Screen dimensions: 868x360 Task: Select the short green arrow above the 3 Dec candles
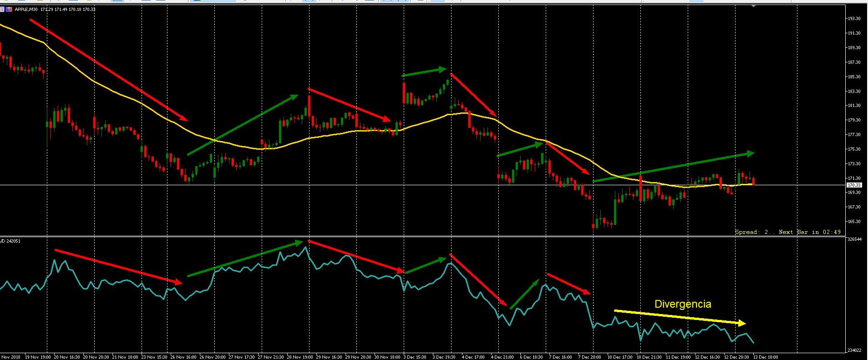pyautogui.click(x=423, y=72)
